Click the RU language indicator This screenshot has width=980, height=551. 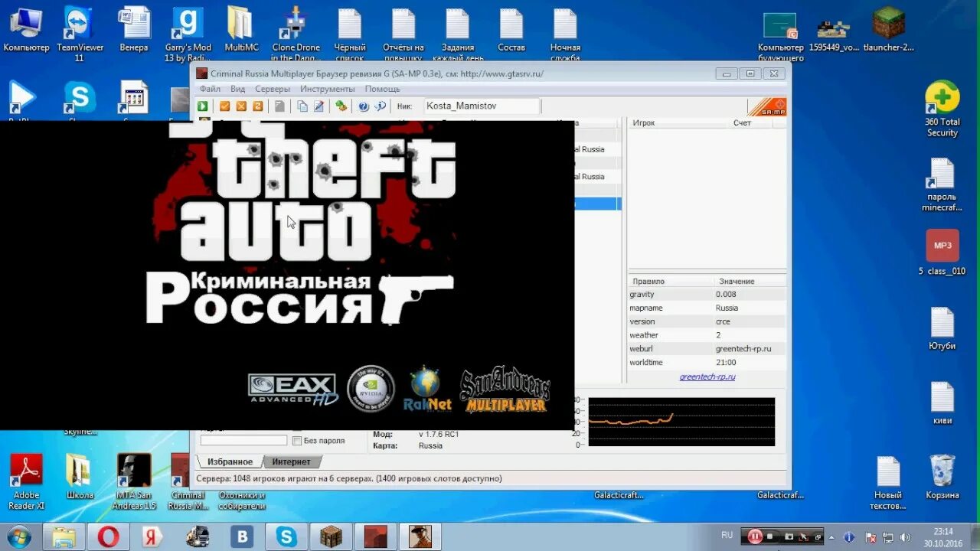pyautogui.click(x=727, y=535)
